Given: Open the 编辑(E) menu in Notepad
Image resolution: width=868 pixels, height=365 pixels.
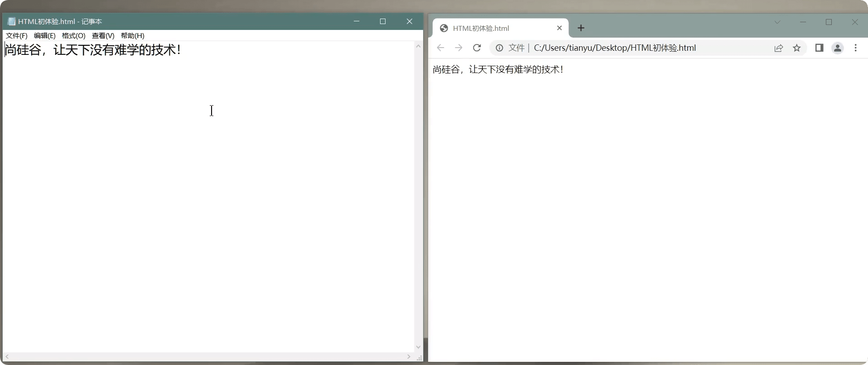Looking at the screenshot, I should 44,36.
